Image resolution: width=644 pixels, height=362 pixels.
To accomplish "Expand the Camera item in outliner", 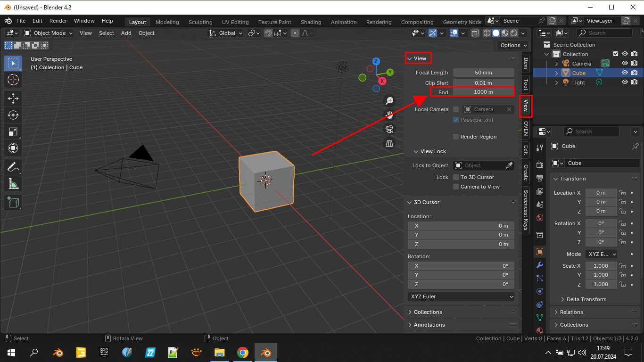I will point(556,64).
